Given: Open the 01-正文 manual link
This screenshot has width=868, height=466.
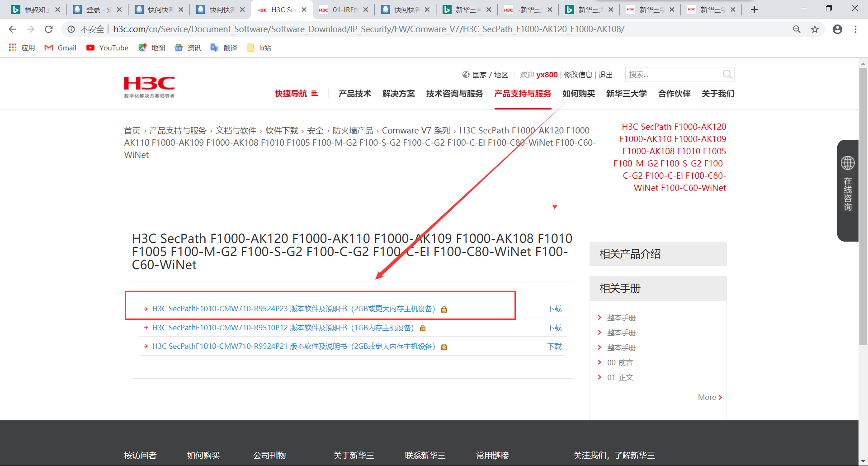Looking at the screenshot, I should coord(620,377).
